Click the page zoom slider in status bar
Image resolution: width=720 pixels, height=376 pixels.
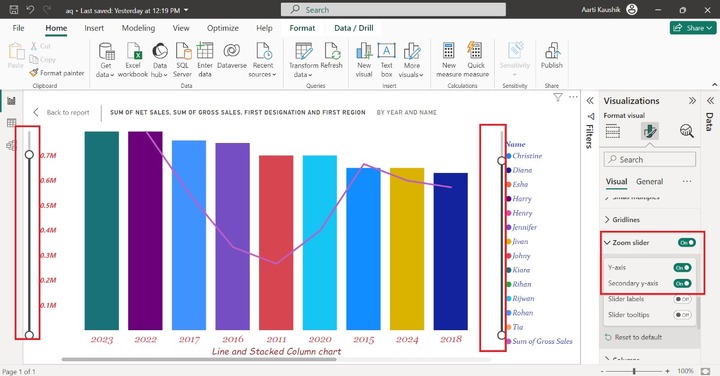(634, 371)
